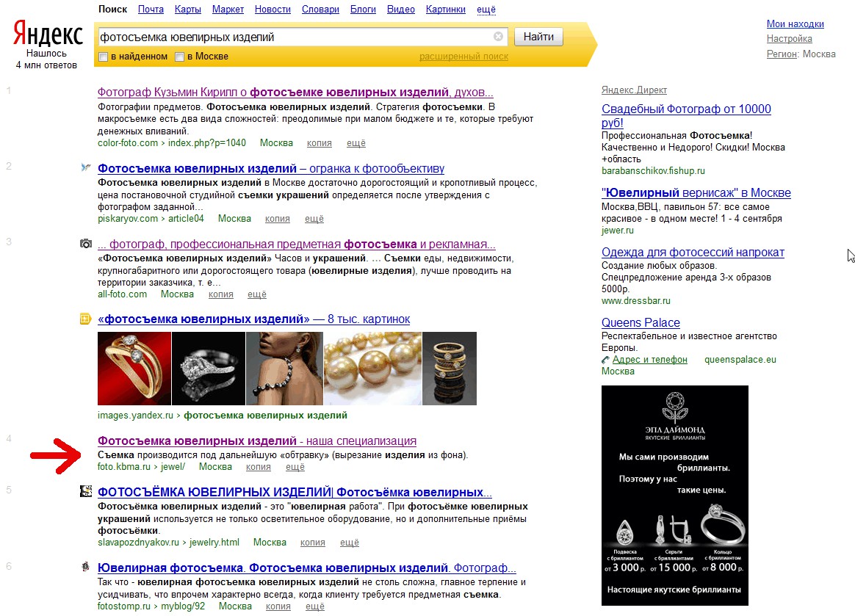
Task: Expand "ещё" under all-foto.com result
Action: tap(257, 294)
